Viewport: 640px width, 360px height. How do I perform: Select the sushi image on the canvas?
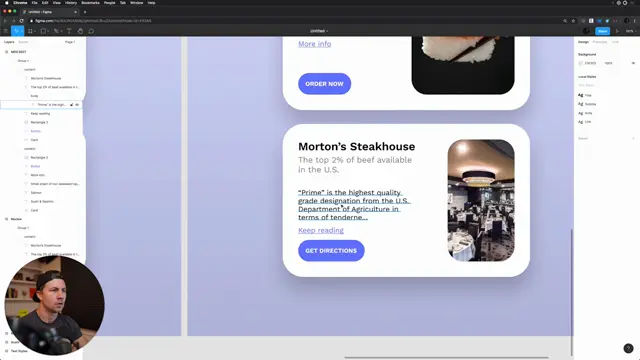[463, 65]
